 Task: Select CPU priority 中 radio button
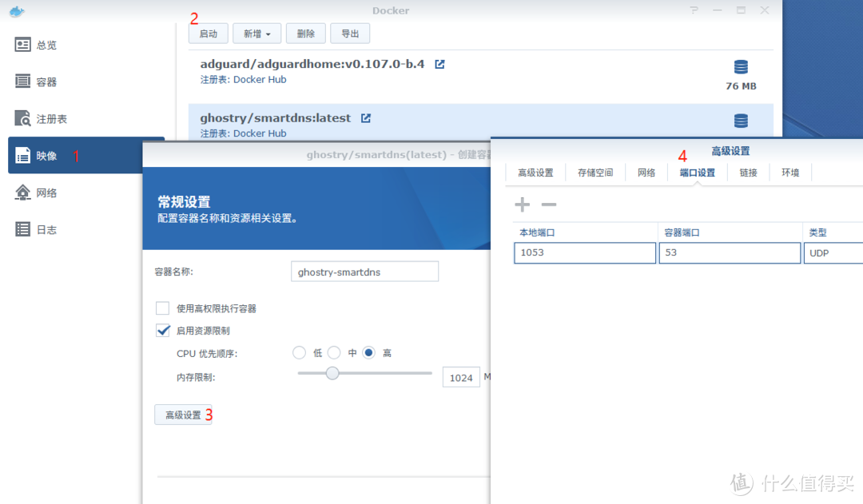click(x=334, y=353)
